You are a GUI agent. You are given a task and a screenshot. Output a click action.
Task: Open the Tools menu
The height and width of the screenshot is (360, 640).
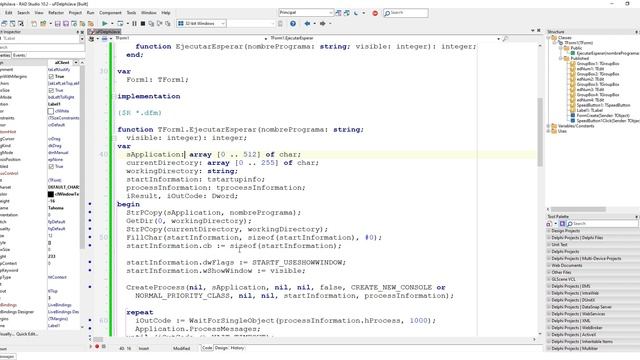tap(131, 13)
